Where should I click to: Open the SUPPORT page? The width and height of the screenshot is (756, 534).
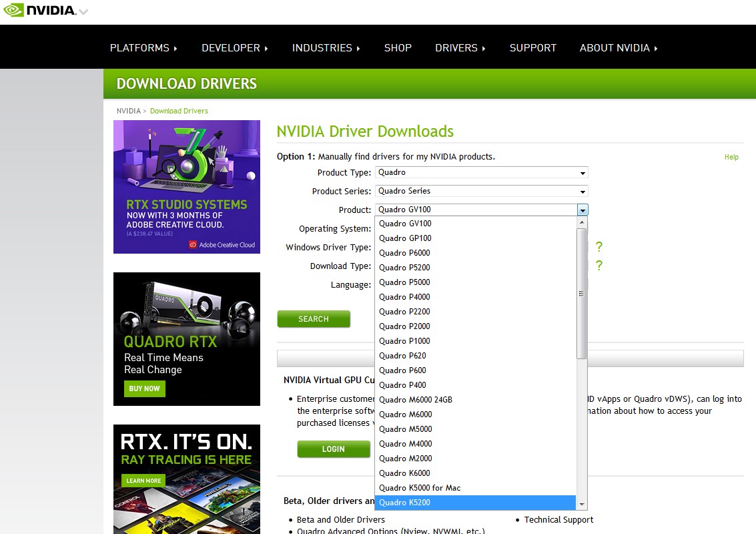click(x=532, y=48)
